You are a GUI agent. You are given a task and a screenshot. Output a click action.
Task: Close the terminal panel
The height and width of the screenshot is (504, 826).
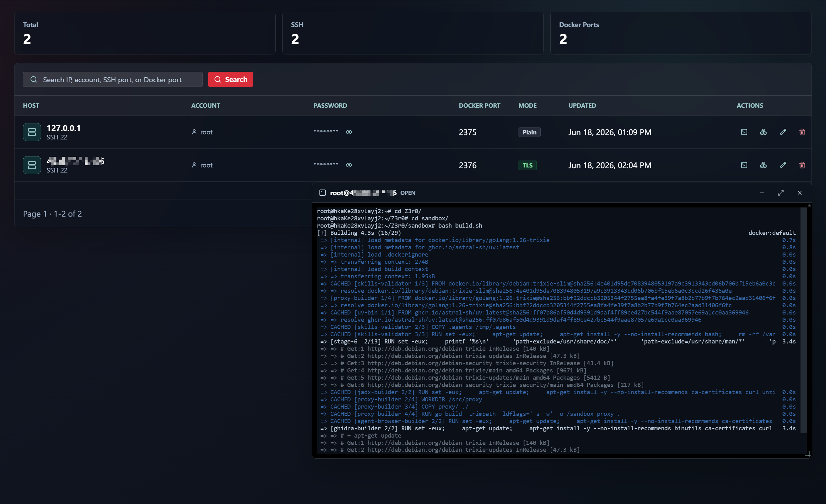[x=800, y=193]
